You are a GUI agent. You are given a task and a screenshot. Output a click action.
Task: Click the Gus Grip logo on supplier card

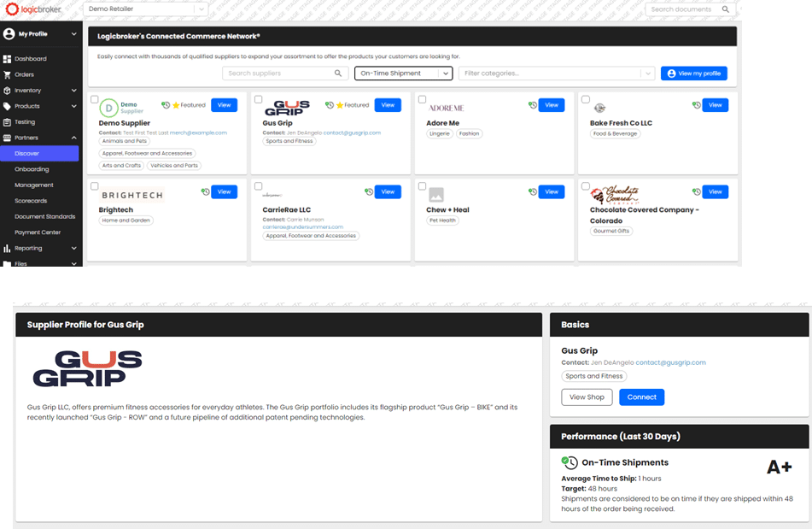(x=287, y=108)
